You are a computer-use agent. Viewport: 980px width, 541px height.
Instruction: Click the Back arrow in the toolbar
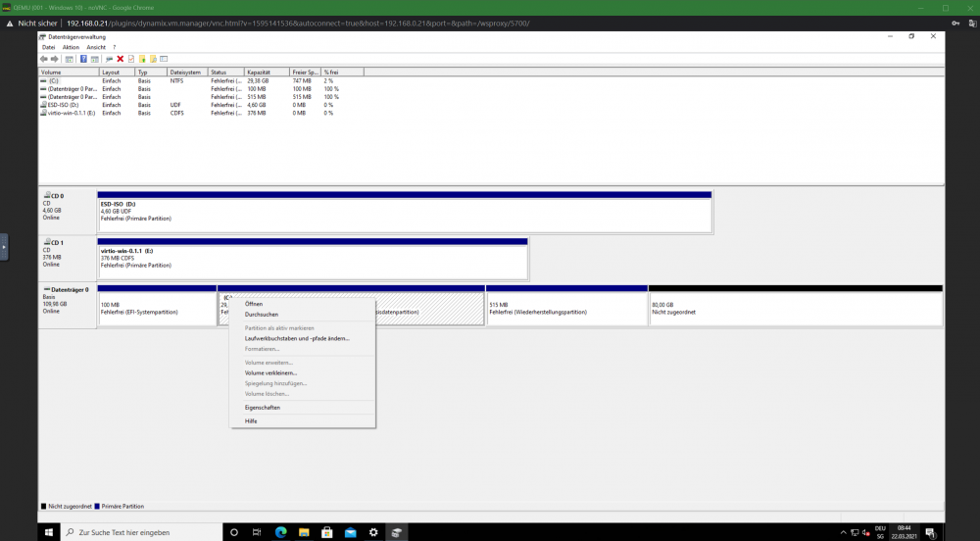click(x=44, y=59)
